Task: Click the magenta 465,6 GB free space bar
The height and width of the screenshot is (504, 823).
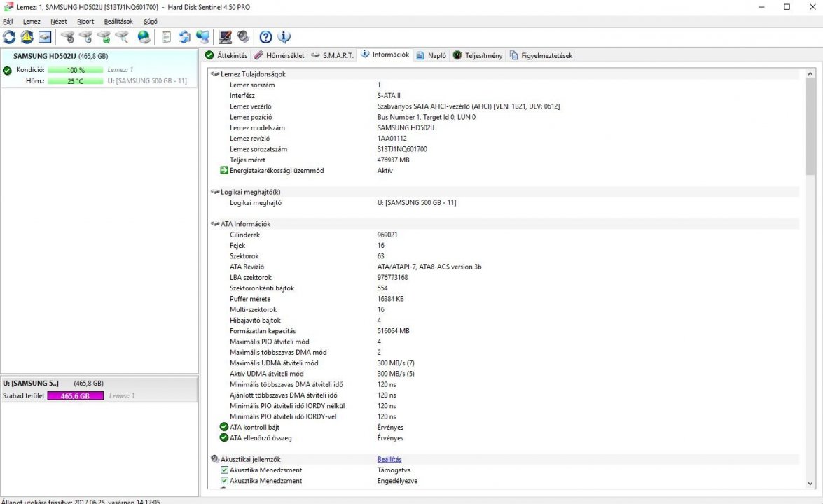Action: click(x=76, y=396)
